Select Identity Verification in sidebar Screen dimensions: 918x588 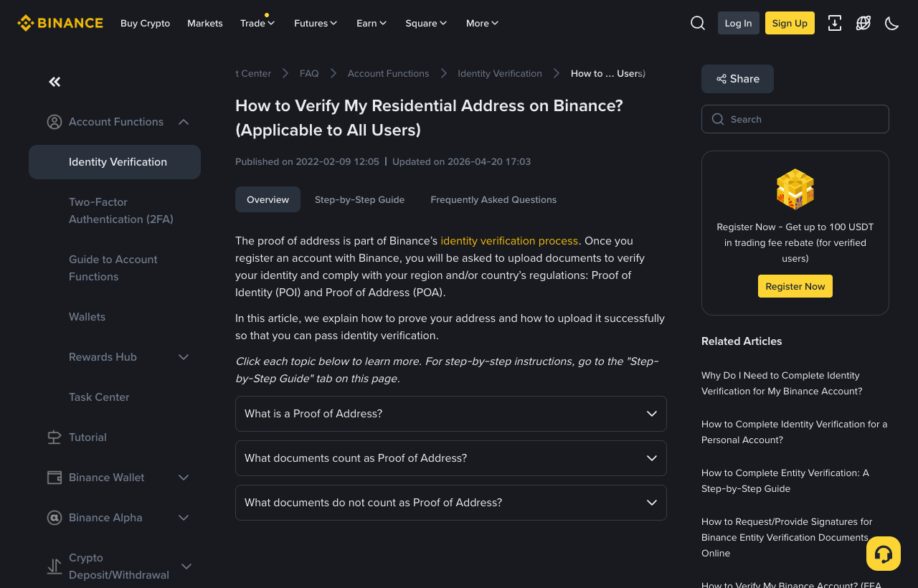coord(115,162)
